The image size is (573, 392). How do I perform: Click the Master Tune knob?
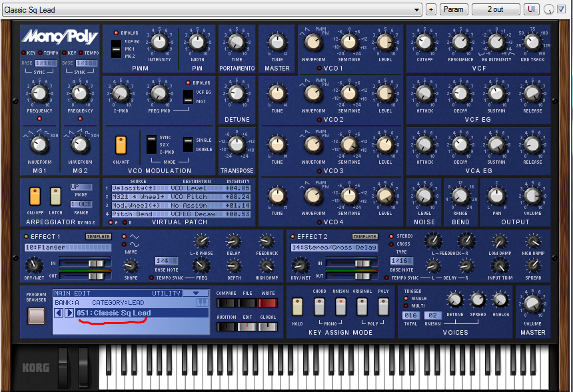277,43
